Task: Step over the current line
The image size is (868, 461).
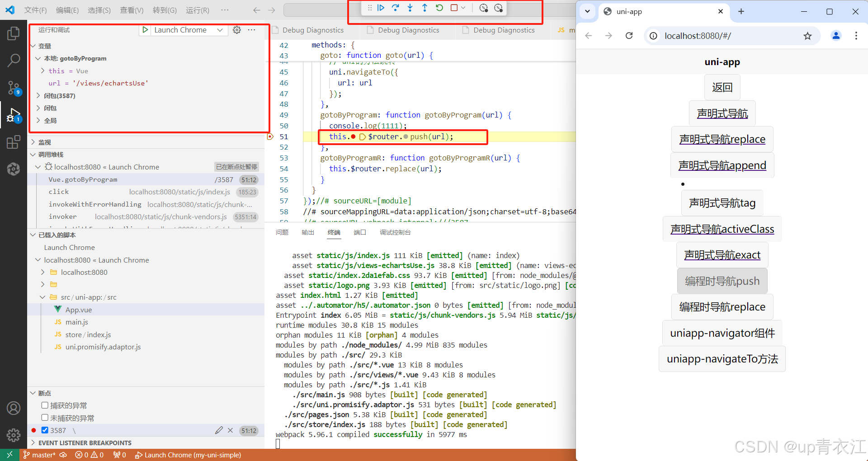Action: pos(396,8)
